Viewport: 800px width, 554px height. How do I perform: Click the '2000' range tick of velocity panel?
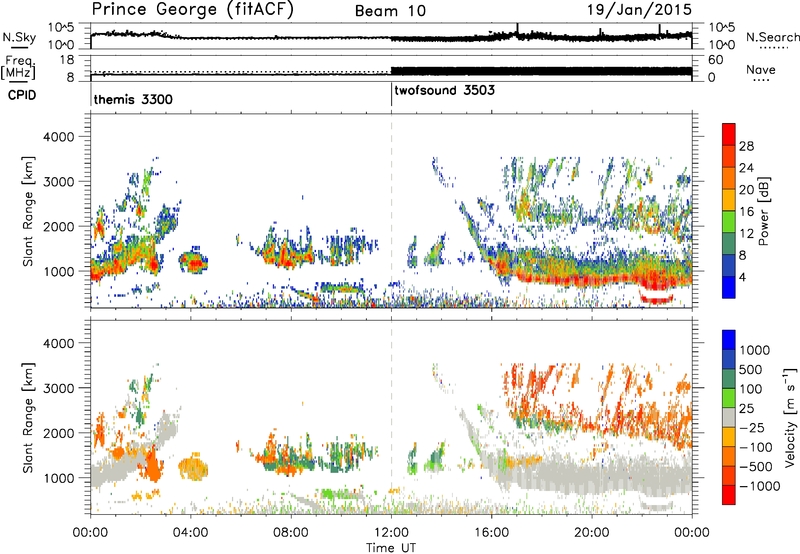pyautogui.click(x=59, y=433)
